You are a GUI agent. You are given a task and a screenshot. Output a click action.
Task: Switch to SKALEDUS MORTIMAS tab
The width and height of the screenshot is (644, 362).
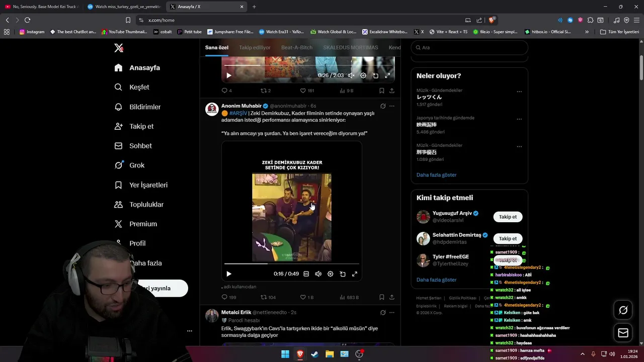point(351,47)
